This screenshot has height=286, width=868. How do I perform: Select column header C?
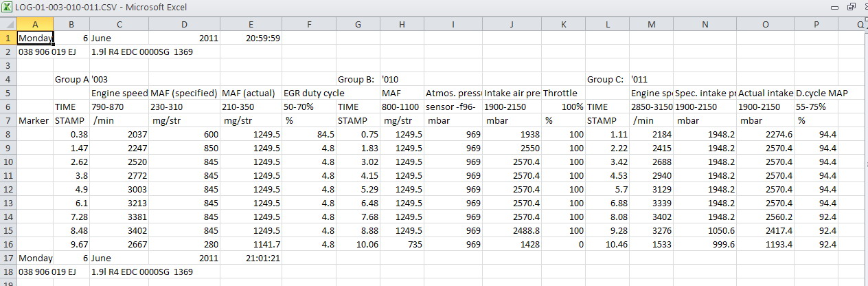[119, 24]
